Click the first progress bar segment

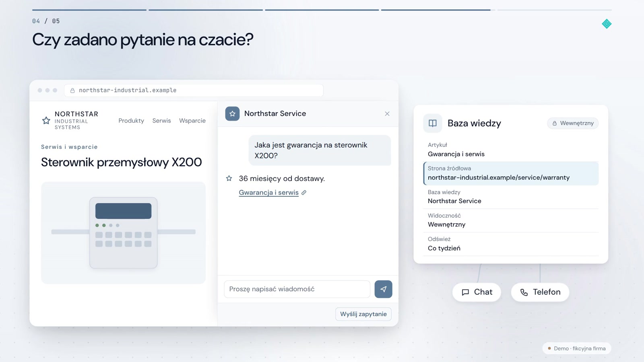tap(89, 10)
